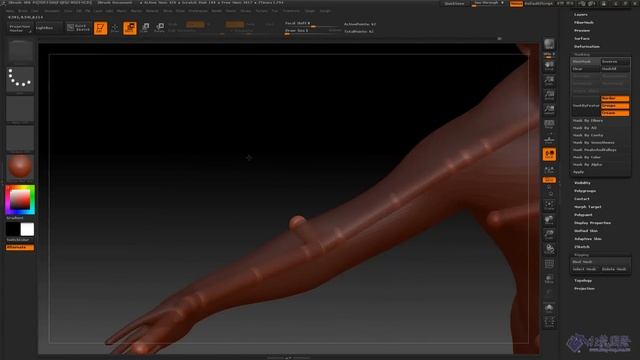The image size is (640, 360).
Task: Click the Projection Master button
Action: click(x=19, y=28)
